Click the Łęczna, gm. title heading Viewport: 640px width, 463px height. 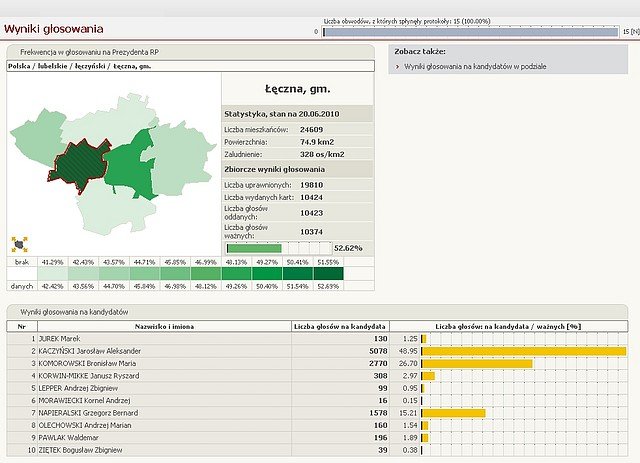(296, 91)
